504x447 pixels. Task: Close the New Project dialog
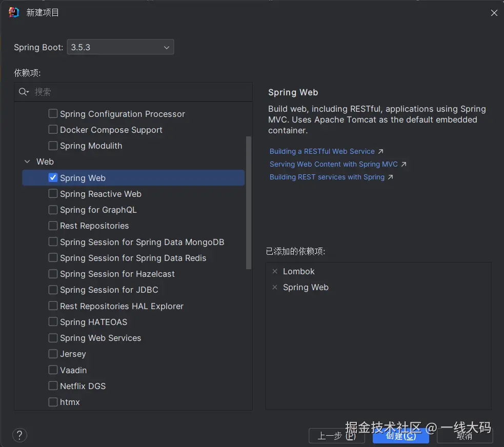[x=494, y=13]
